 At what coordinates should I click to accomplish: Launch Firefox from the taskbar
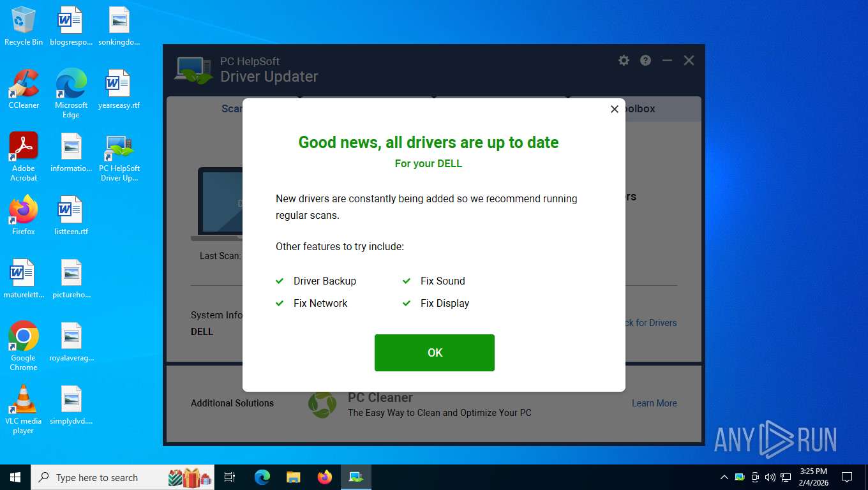point(324,477)
